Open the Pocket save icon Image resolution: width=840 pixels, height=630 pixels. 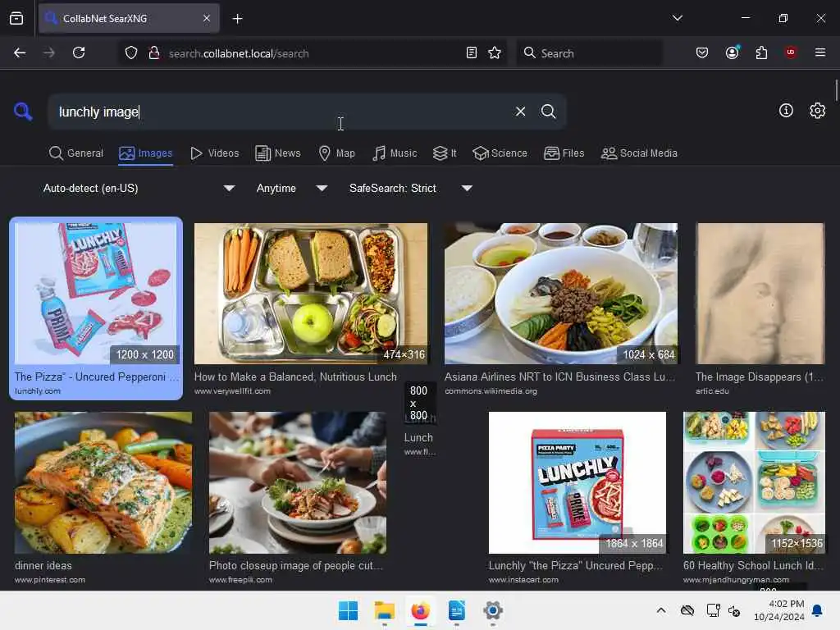click(702, 52)
